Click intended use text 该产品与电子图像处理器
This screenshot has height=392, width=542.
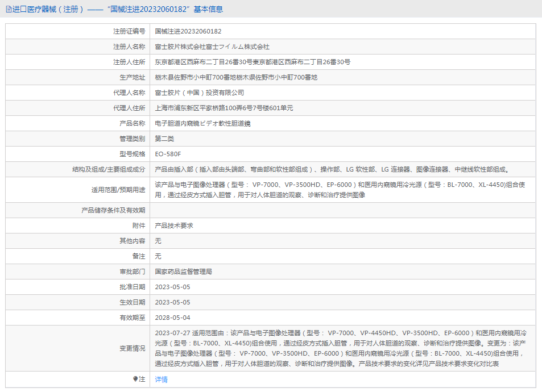click(x=340, y=190)
